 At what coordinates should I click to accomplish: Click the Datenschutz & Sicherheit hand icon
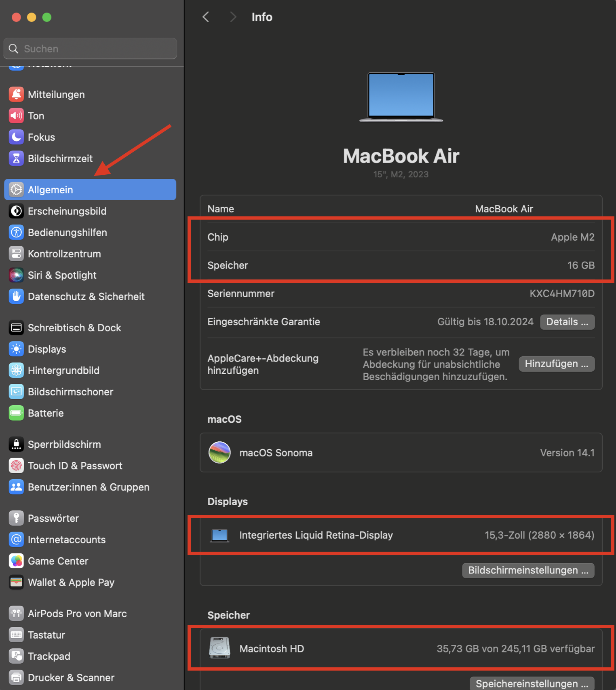(16, 296)
